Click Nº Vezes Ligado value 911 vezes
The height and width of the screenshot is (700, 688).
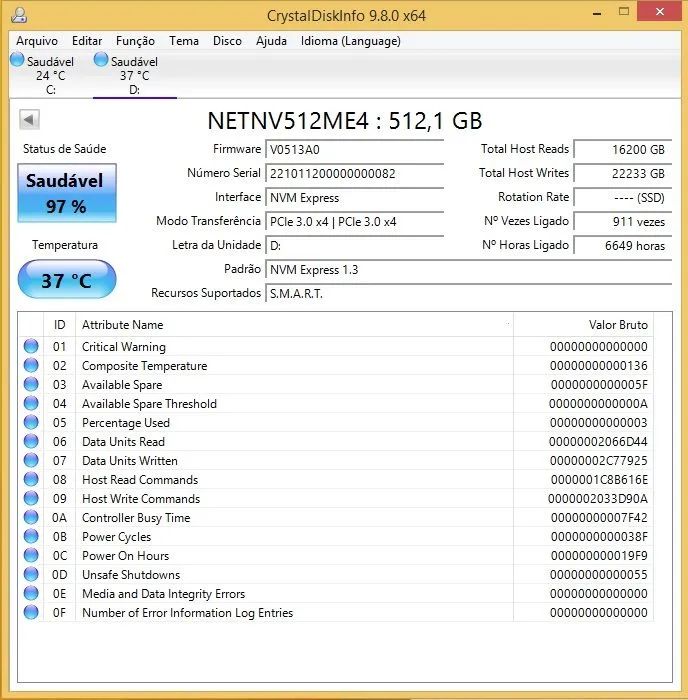pos(622,222)
